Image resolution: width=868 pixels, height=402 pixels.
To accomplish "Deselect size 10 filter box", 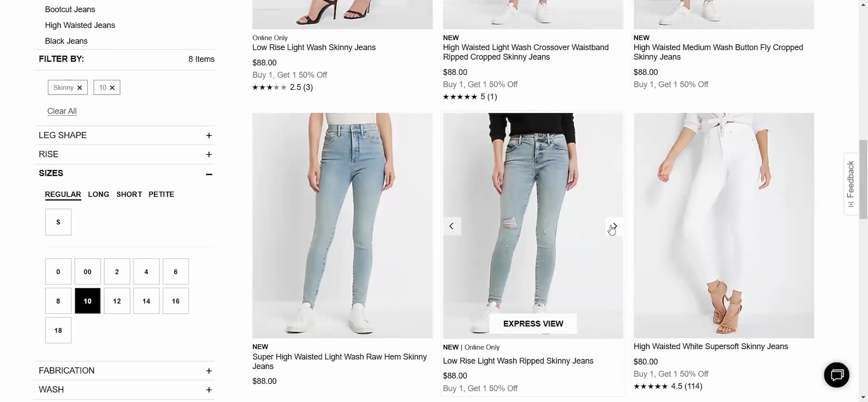I will (x=87, y=301).
